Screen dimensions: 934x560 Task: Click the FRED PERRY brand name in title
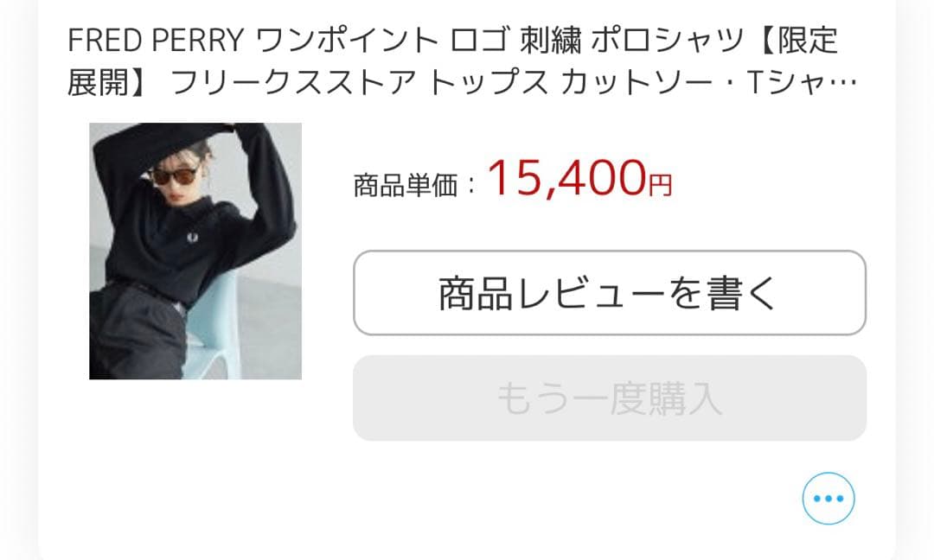[156, 41]
